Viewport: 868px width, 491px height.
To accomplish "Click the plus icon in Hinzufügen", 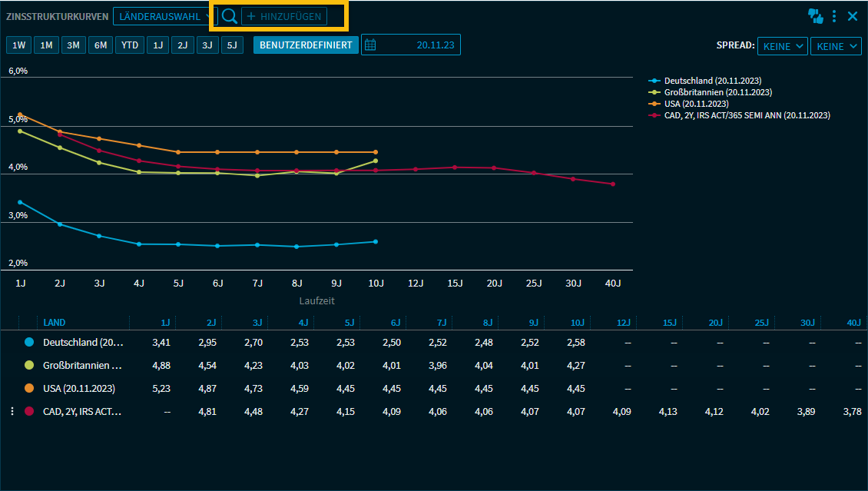I will (251, 16).
